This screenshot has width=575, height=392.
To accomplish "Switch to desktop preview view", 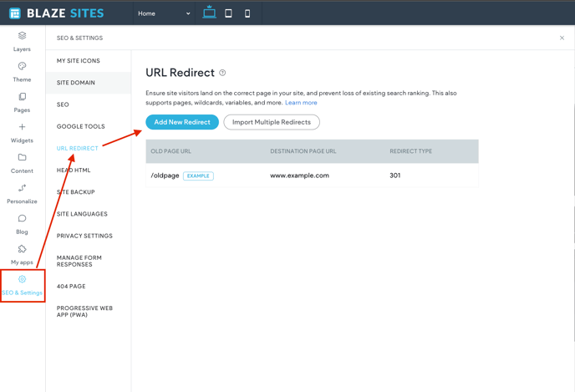I will click(209, 13).
